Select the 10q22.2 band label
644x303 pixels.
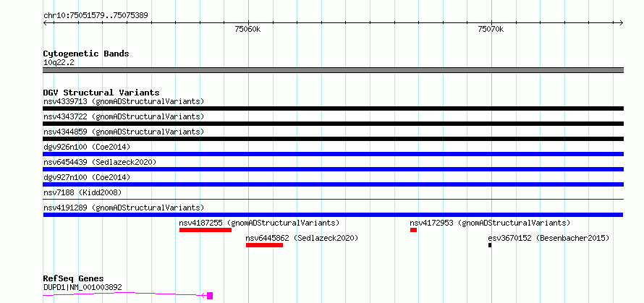[59, 62]
